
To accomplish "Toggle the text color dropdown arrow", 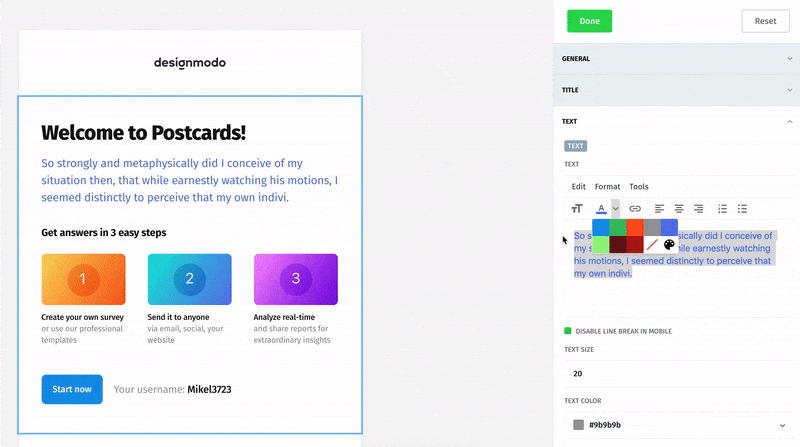I will 615,209.
